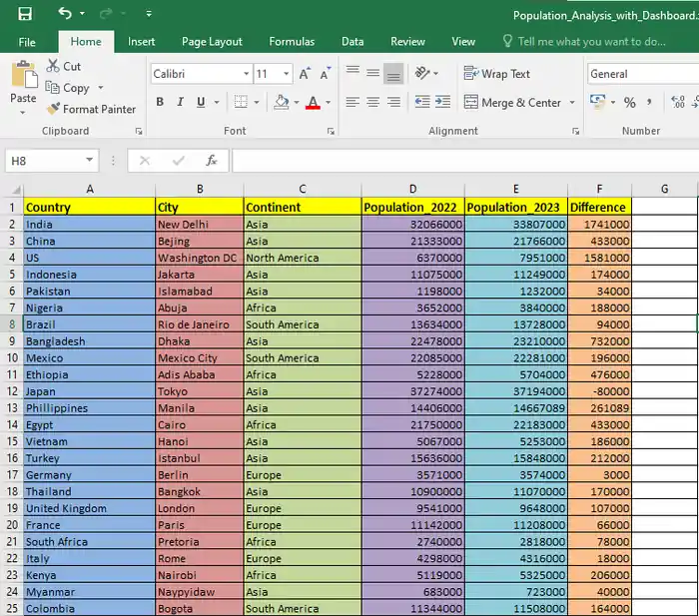Screen dimensions: 699x616
Task: Open the Font dialog launcher
Action: point(331,131)
